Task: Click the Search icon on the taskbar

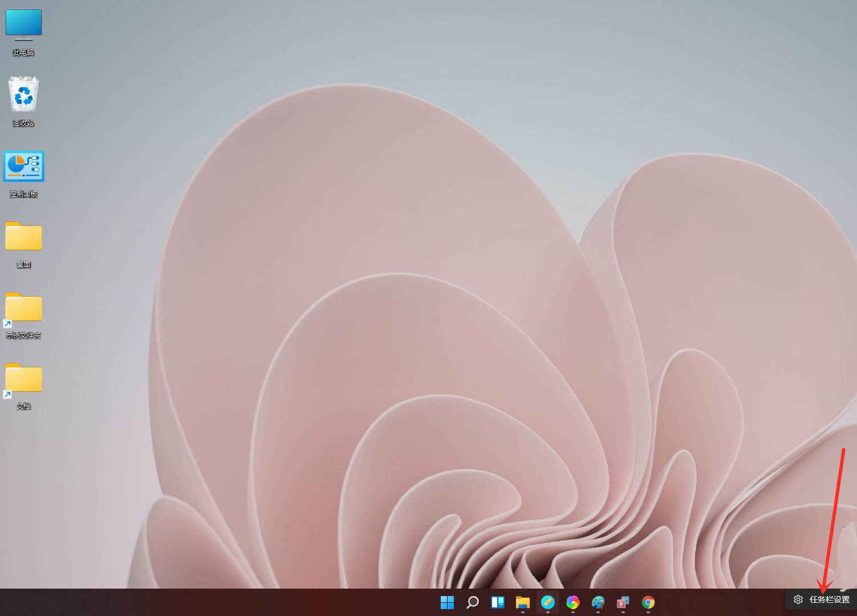Action: [x=472, y=602]
